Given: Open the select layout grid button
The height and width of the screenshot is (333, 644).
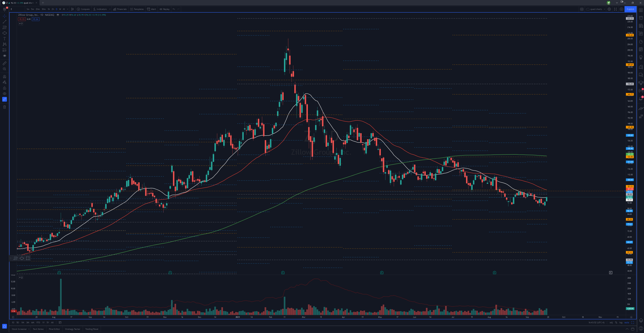Looking at the screenshot, I should click(x=581, y=9).
